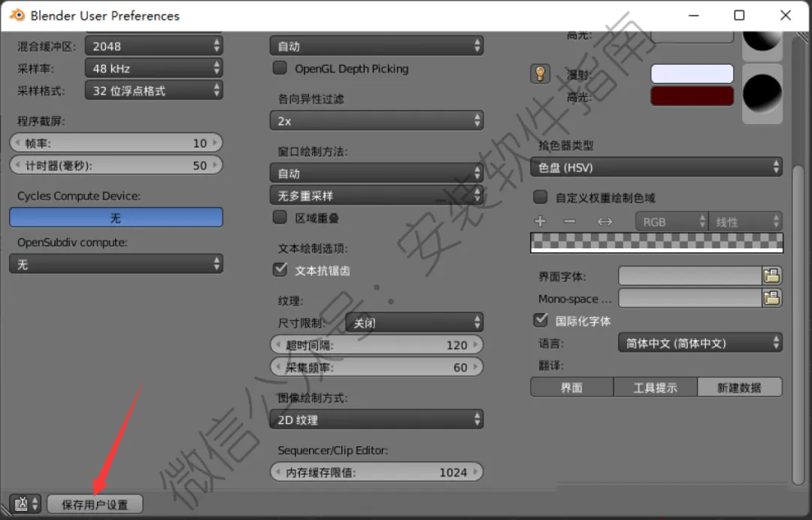The width and height of the screenshot is (812, 520).
Task: Click the lower light direction sphere
Action: [x=762, y=94]
